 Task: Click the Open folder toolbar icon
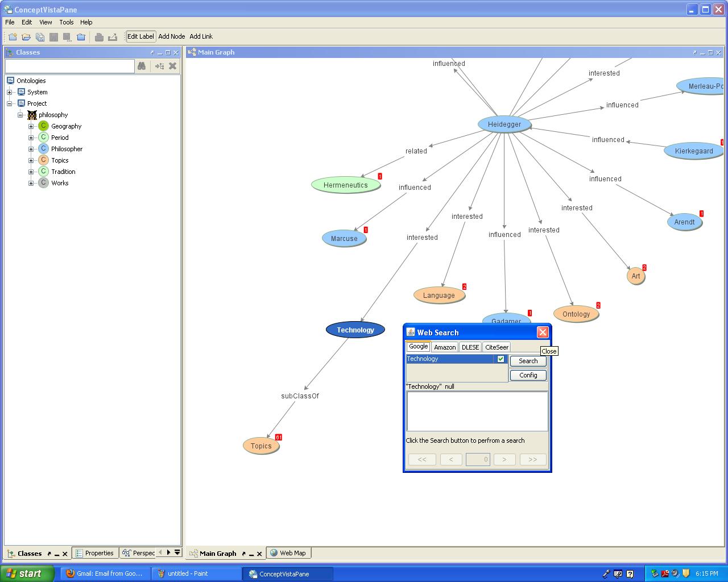(26, 37)
